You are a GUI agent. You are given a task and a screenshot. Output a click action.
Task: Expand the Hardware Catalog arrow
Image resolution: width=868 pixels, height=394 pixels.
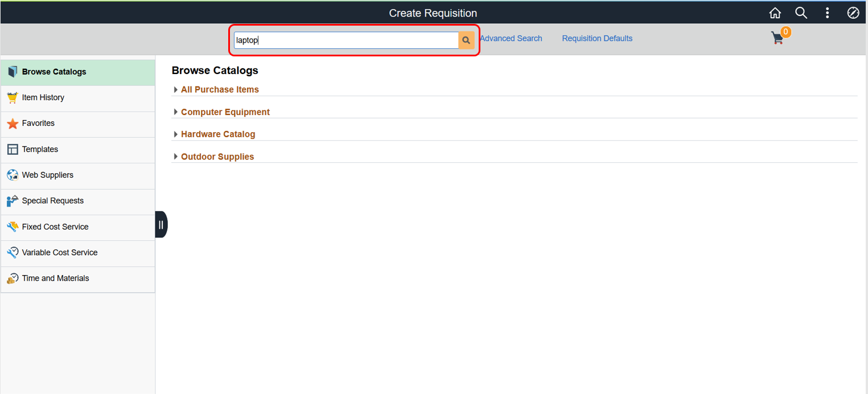coord(176,134)
